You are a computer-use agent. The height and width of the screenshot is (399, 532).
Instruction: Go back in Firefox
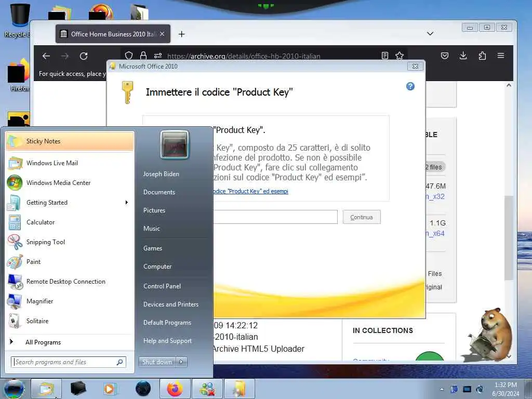pos(46,56)
